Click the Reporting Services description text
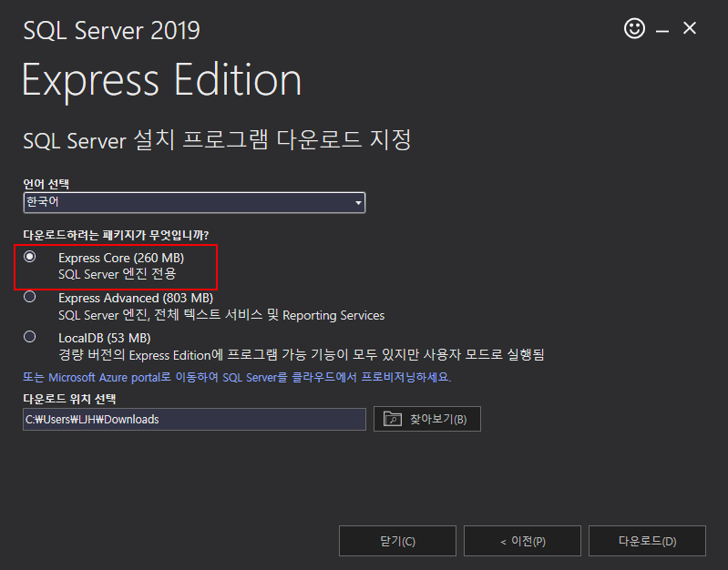 point(221,315)
